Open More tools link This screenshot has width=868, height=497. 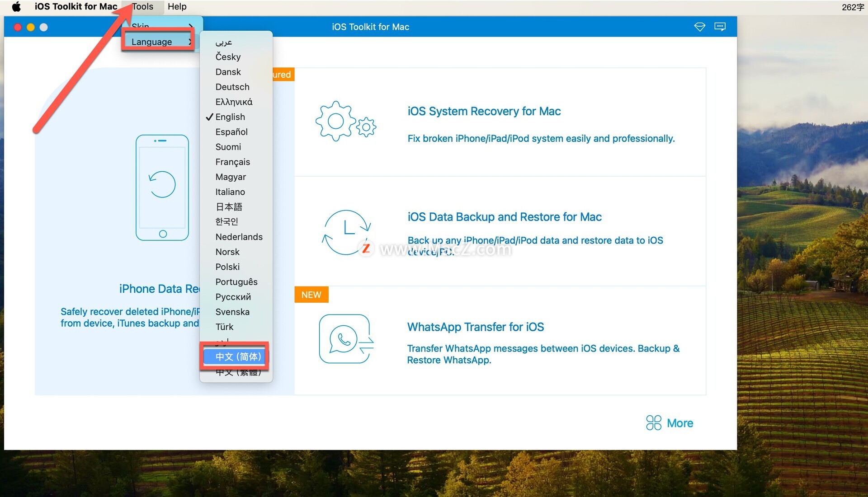tap(680, 423)
